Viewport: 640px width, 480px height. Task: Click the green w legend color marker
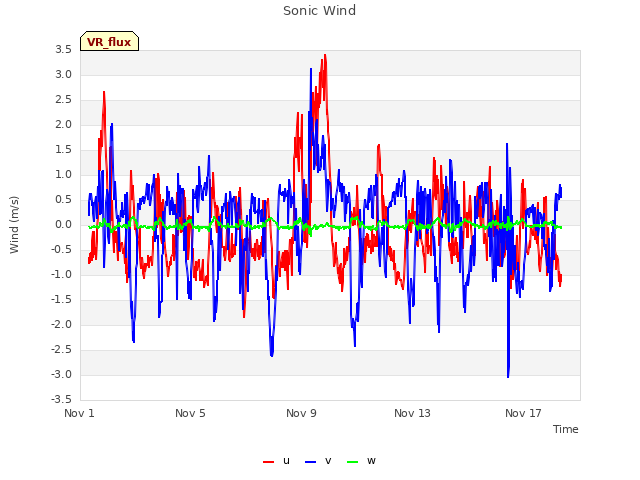352,462
